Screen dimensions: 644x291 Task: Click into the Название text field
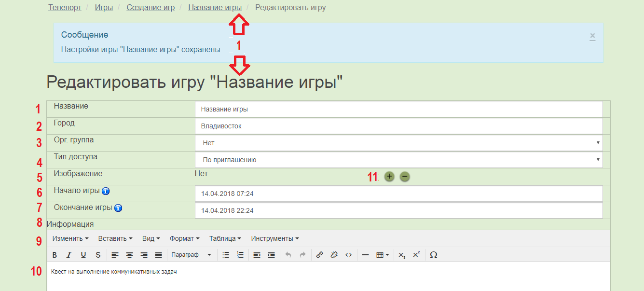tap(399, 109)
